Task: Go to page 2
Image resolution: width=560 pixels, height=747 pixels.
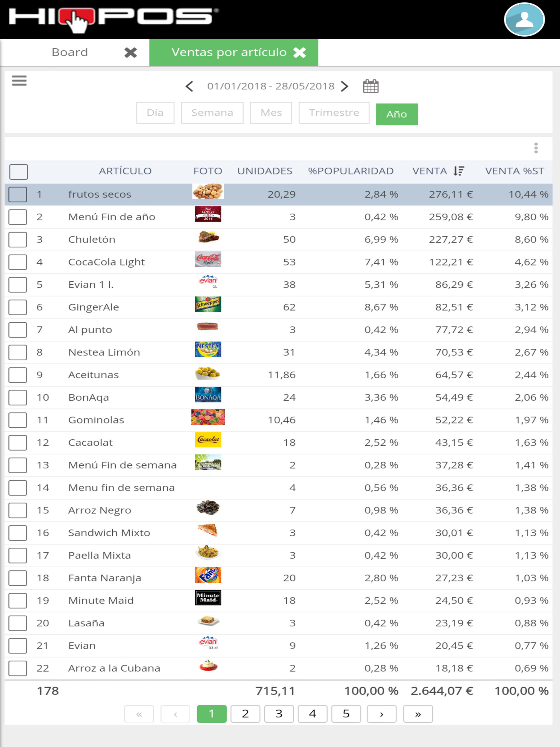Action: [x=245, y=714]
